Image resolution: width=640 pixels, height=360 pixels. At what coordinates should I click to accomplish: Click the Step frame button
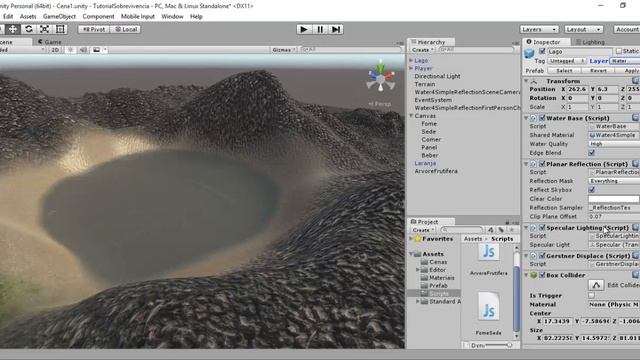[x=336, y=29]
